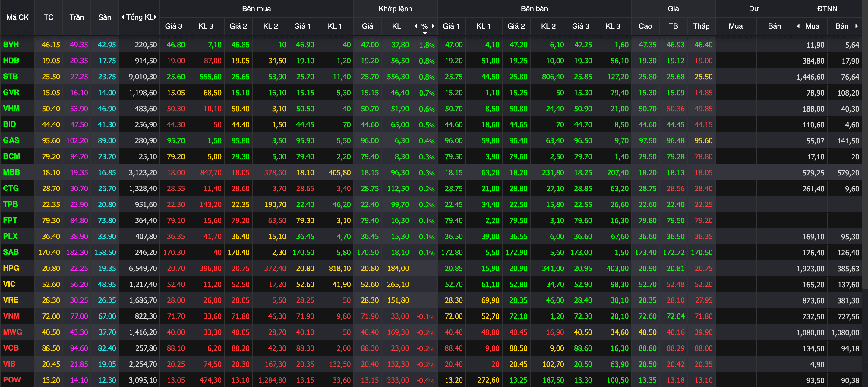Open BVH stock symbol
The height and width of the screenshot is (387, 868).
click(x=11, y=45)
